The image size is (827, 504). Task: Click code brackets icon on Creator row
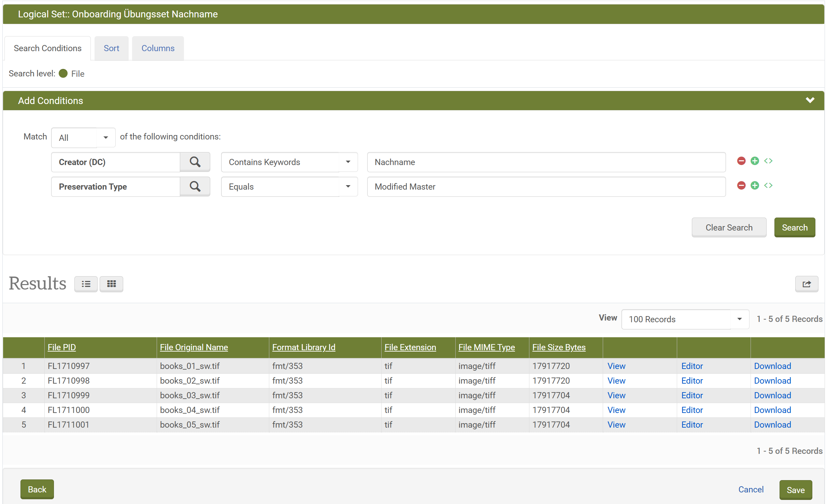(x=768, y=161)
